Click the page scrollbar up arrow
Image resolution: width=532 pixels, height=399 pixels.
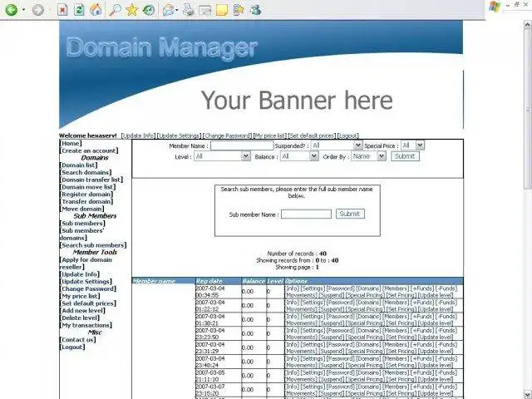click(528, 25)
